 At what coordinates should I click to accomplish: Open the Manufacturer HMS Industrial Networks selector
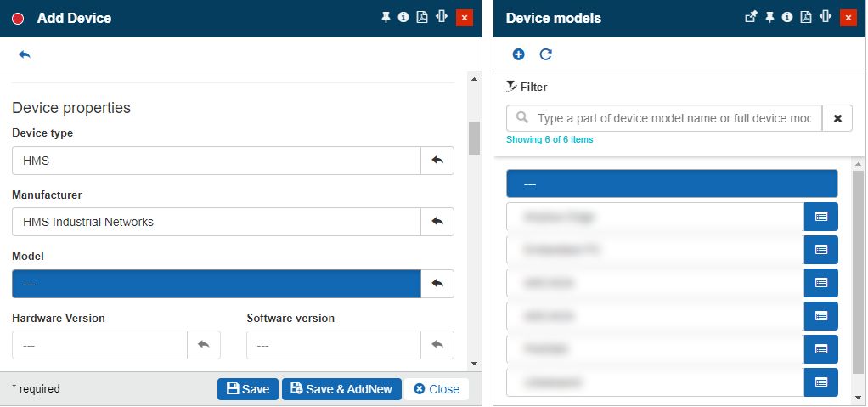[x=216, y=222]
